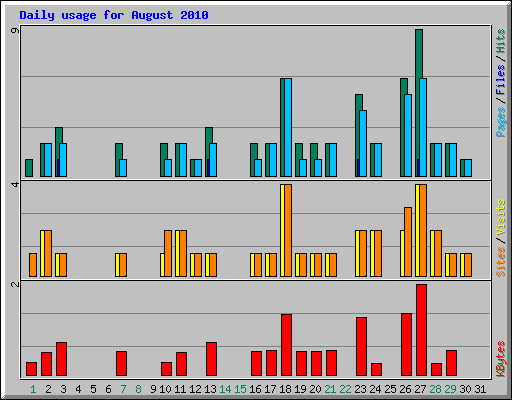
Task: Click the red KBytes bar for day 24
Action: tap(376, 370)
